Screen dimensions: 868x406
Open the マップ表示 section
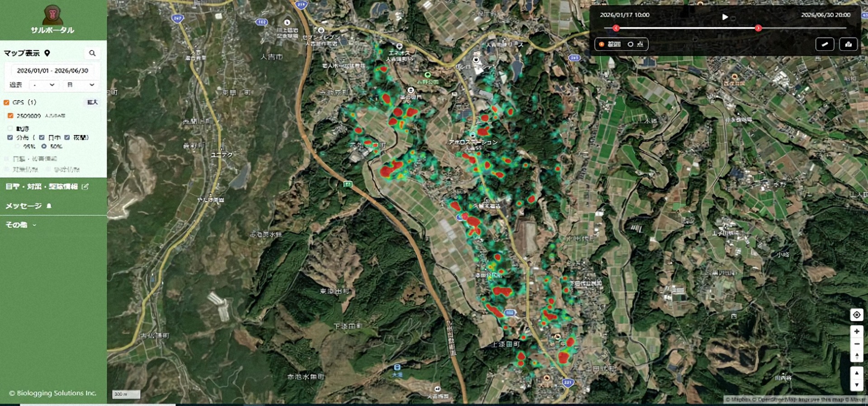(22, 53)
